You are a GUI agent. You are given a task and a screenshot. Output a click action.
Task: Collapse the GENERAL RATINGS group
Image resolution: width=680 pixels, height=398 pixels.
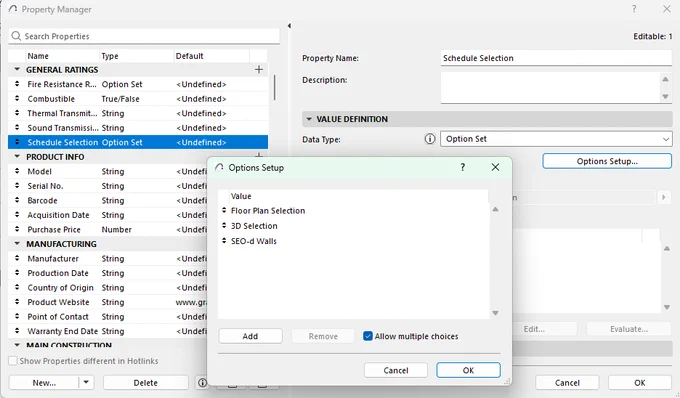coord(17,69)
